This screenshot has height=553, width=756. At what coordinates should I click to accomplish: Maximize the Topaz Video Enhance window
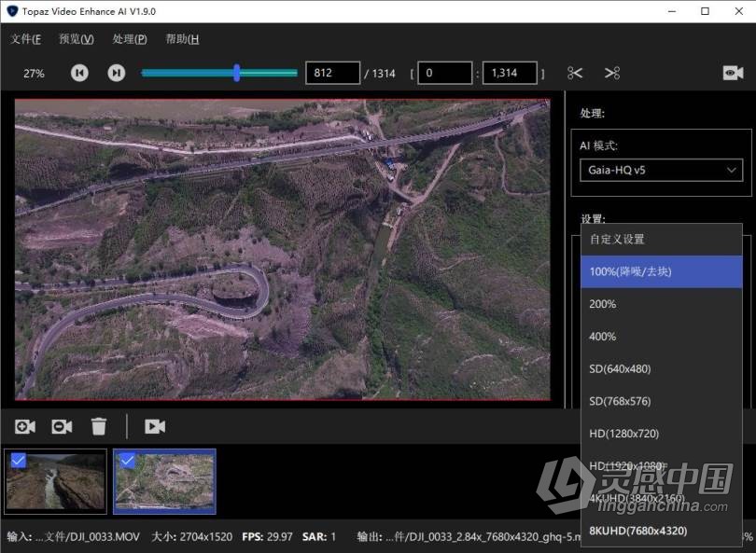705,11
